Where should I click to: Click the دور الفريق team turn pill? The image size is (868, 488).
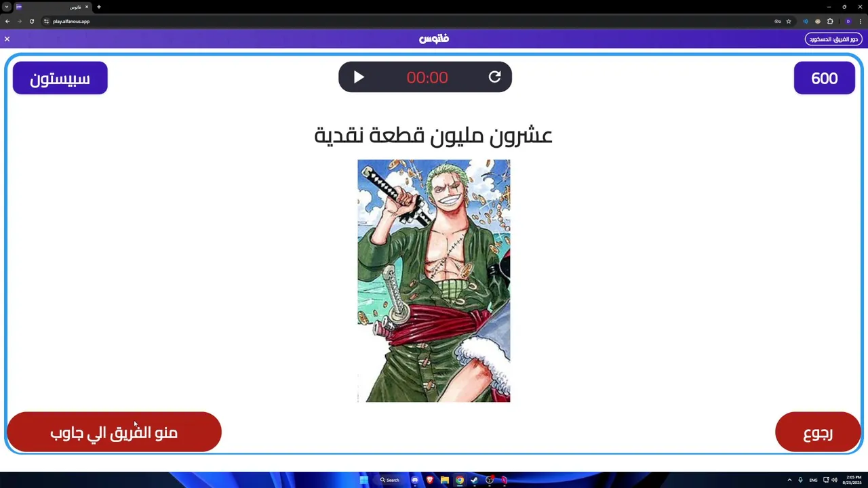[x=833, y=39]
